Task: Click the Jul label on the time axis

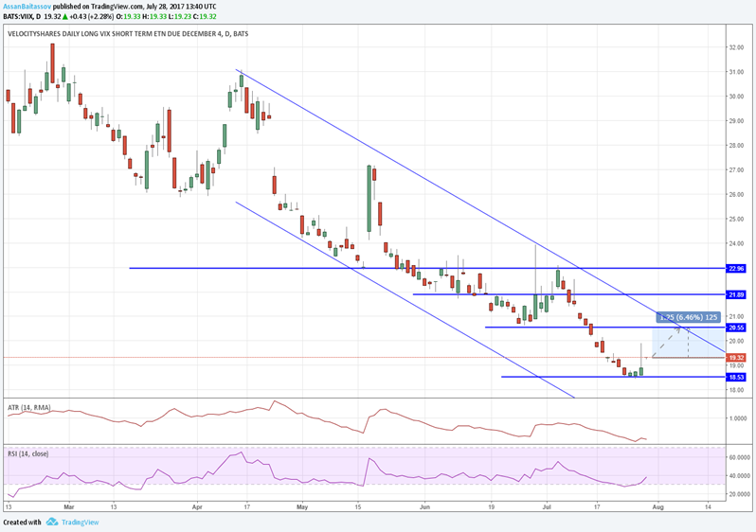Action: (x=548, y=507)
